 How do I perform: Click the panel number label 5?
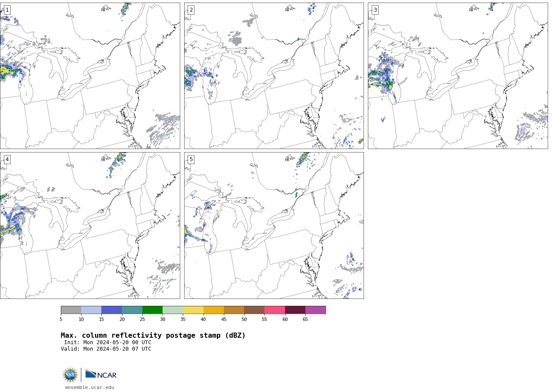(x=191, y=159)
